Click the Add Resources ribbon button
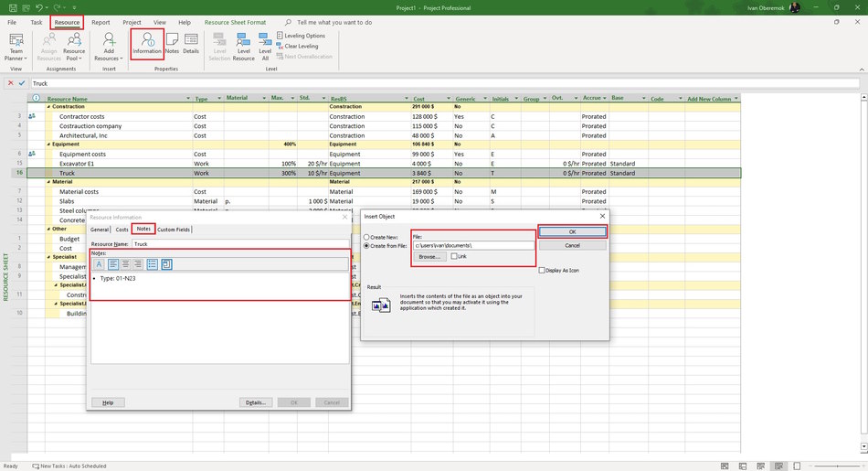 click(x=109, y=47)
